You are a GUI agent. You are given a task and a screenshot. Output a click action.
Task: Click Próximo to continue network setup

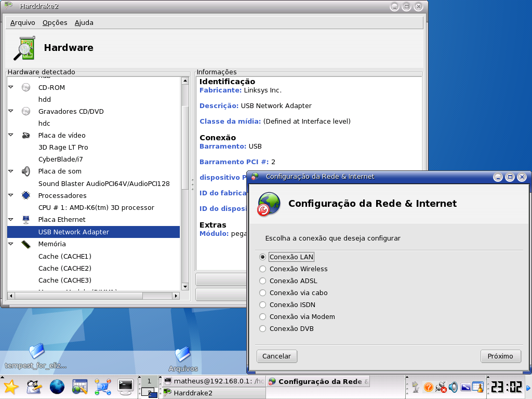(x=500, y=356)
